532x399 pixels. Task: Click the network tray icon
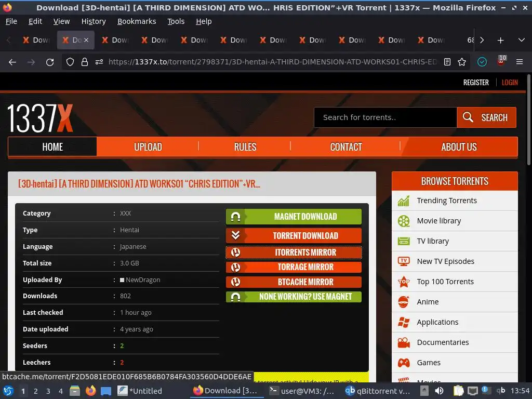(473, 391)
